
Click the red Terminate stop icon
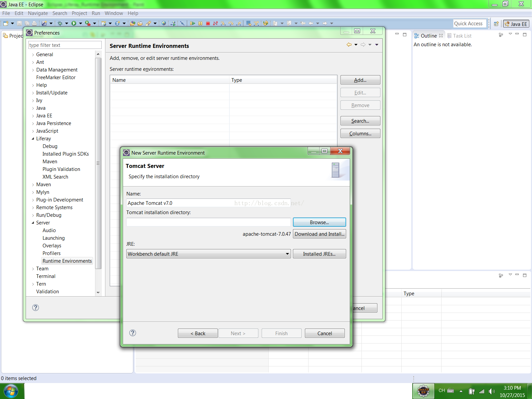pos(208,23)
